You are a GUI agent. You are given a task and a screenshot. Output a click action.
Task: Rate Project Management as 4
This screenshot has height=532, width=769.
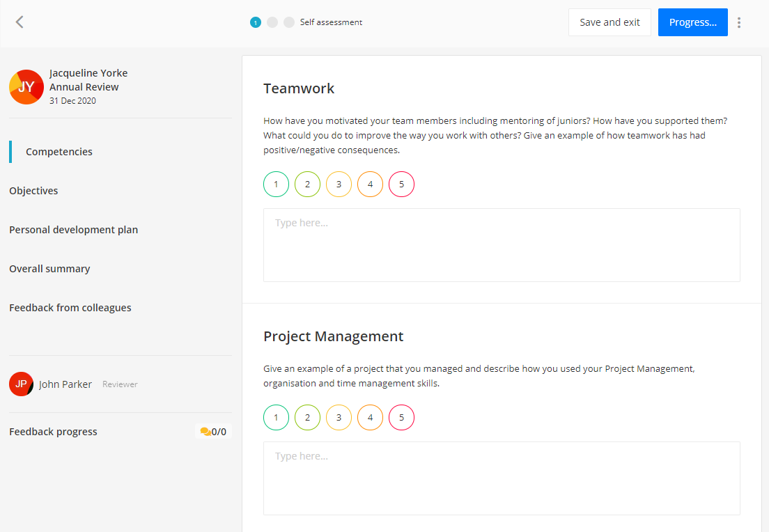coord(370,418)
